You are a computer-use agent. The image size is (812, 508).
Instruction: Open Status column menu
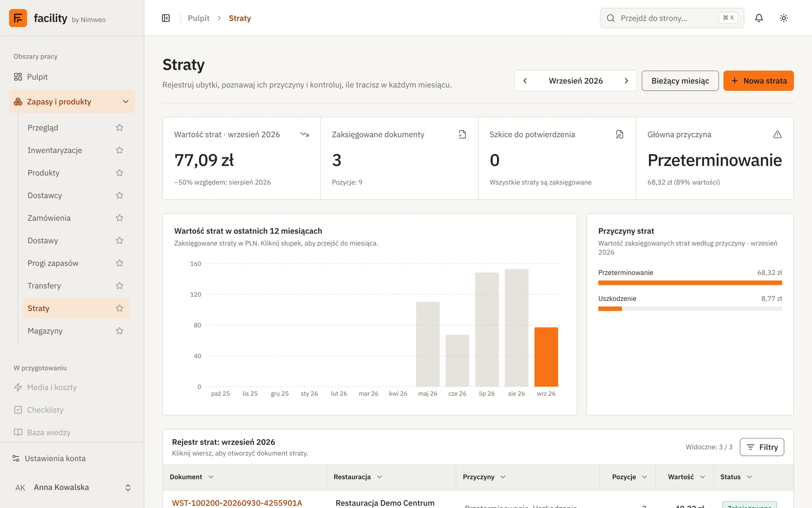point(749,477)
